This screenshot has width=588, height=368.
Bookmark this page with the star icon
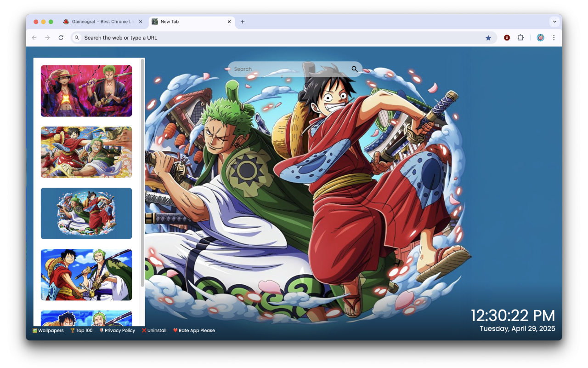click(488, 38)
